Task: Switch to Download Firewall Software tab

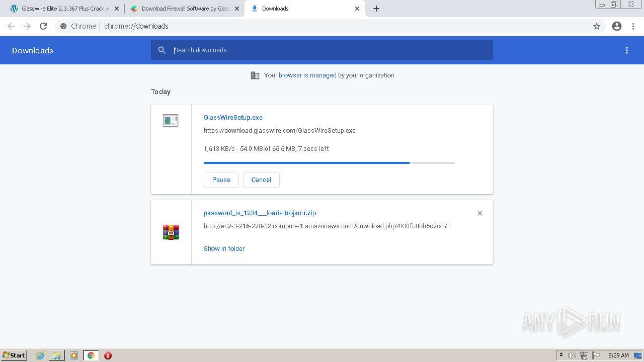Action: tap(184, 9)
